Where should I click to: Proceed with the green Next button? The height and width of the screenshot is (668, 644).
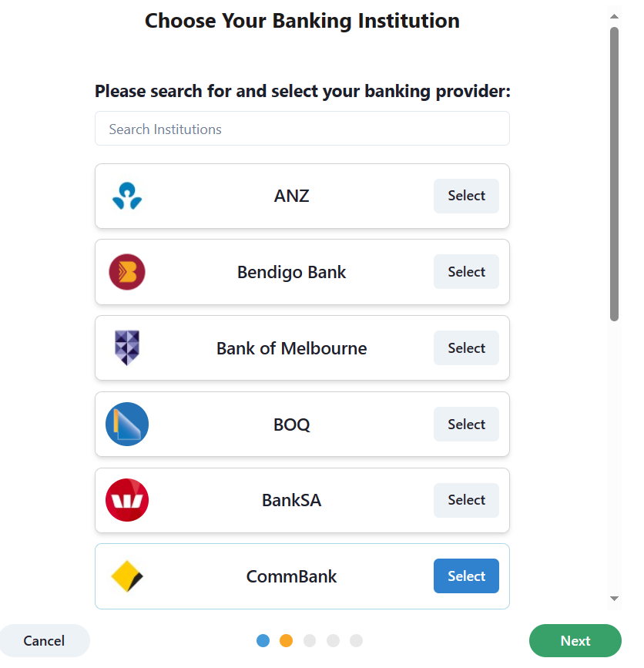click(x=575, y=641)
